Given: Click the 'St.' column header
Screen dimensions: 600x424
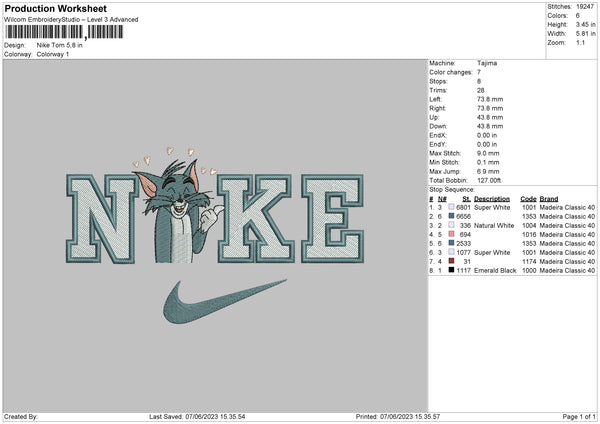Looking at the screenshot, I should (466, 199).
